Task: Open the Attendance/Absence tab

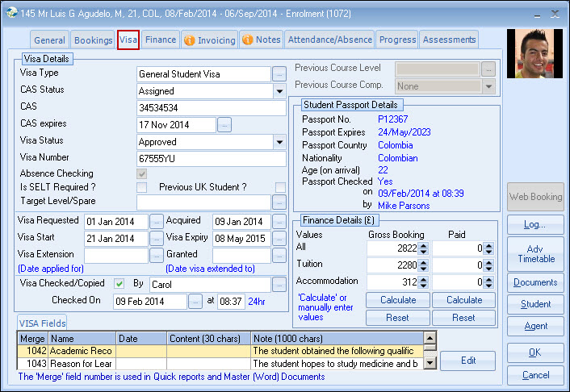Action: (x=329, y=40)
